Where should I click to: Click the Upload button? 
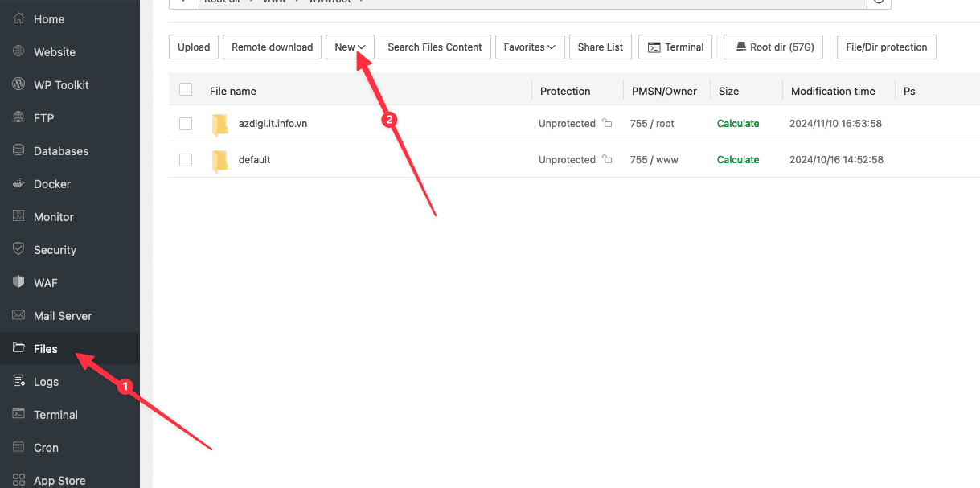pos(194,47)
